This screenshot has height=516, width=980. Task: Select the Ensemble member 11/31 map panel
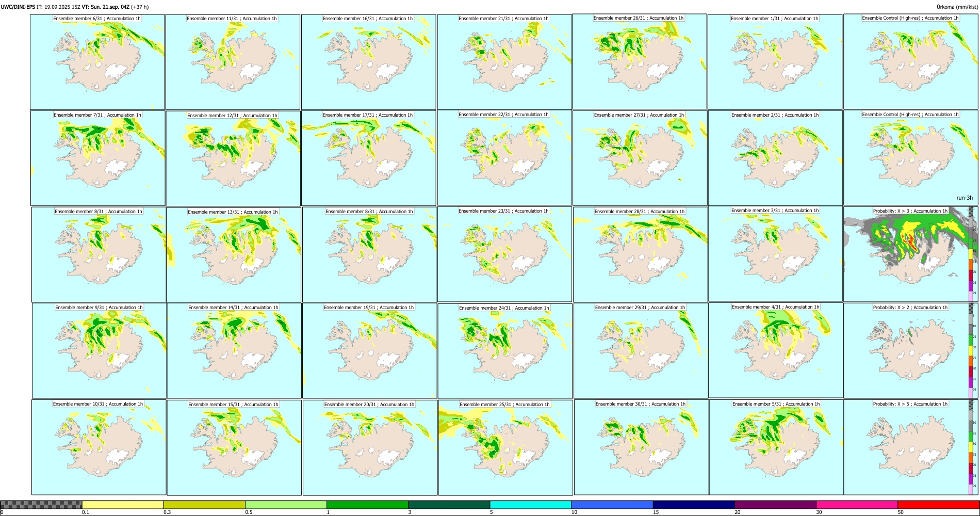click(233, 62)
